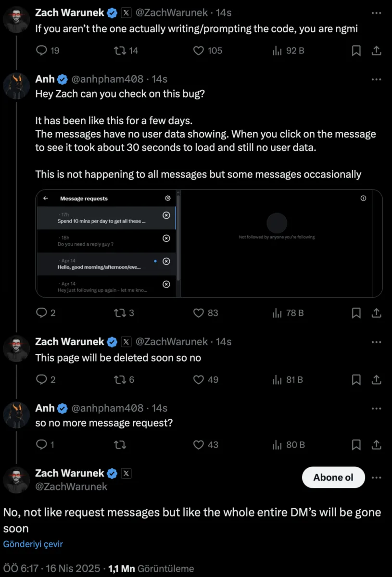392x577 pixels.
Task: Bookmark Anh's bug report tweet
Action: coord(356,313)
